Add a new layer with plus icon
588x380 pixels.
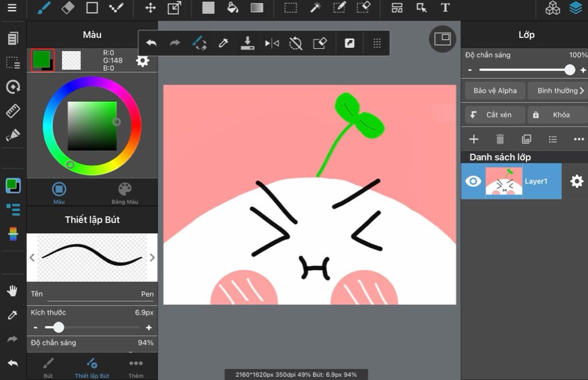coord(474,139)
